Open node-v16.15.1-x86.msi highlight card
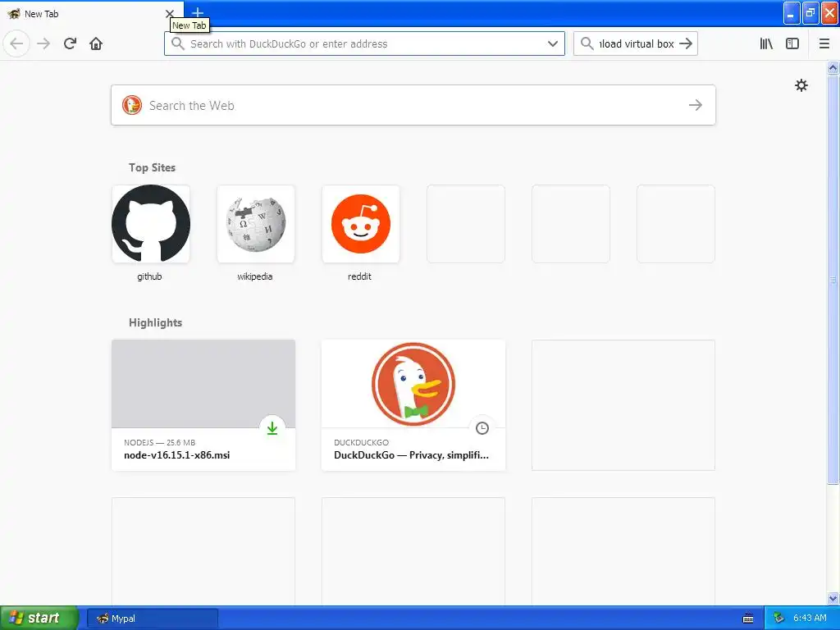 [203, 405]
